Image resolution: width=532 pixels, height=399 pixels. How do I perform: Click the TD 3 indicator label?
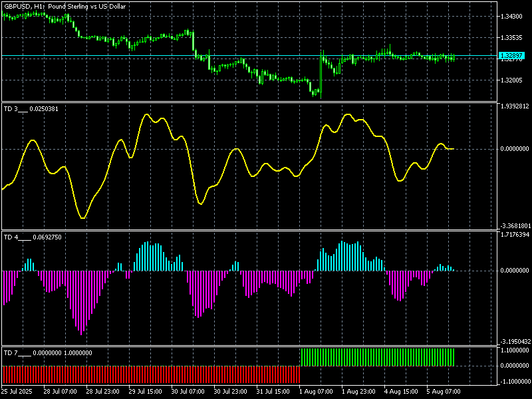coord(31,109)
